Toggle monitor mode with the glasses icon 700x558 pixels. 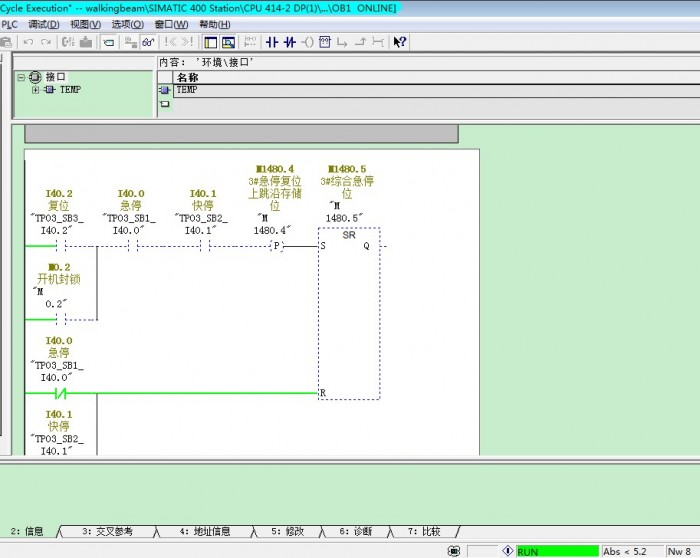(x=148, y=42)
